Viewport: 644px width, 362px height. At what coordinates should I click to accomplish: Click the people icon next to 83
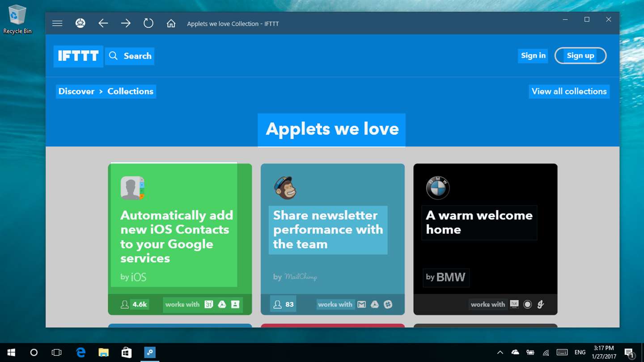coord(277,304)
